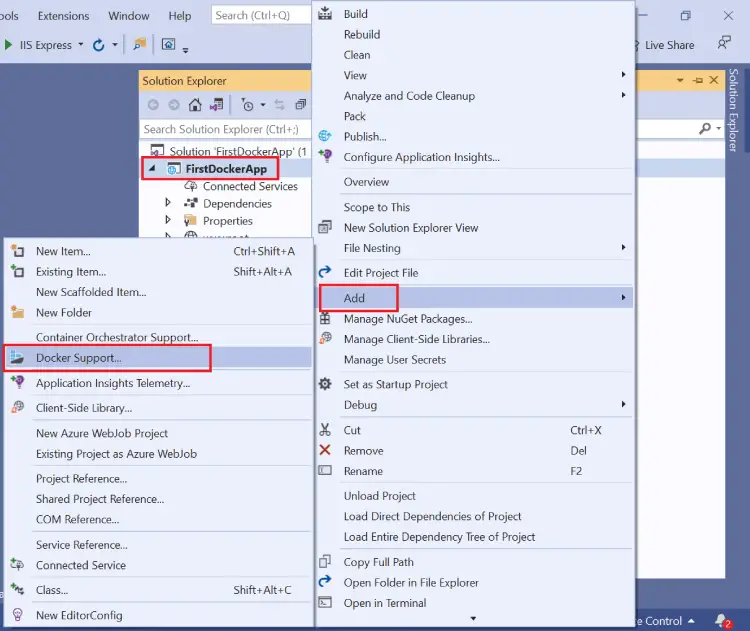Choose Container Orchestrator Support
This screenshot has width=750, height=631.
pyautogui.click(x=117, y=337)
